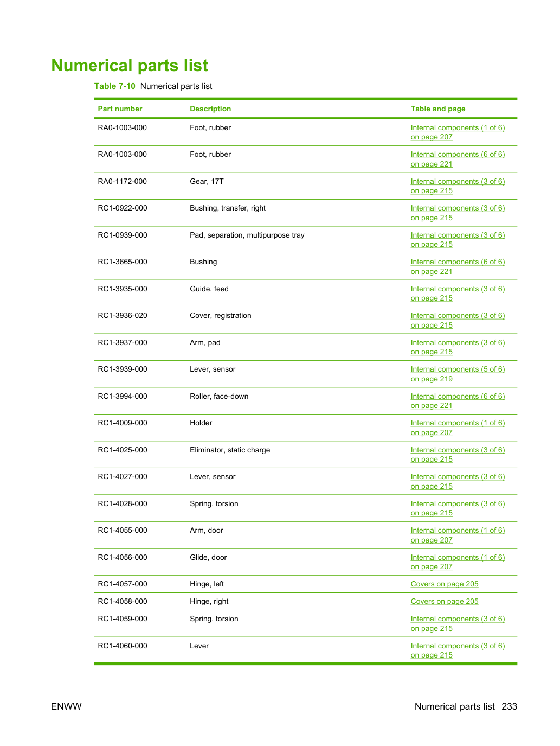Open Covers on page 205 for Hinge left
The height and width of the screenshot is (746, 560).
[x=445, y=584]
